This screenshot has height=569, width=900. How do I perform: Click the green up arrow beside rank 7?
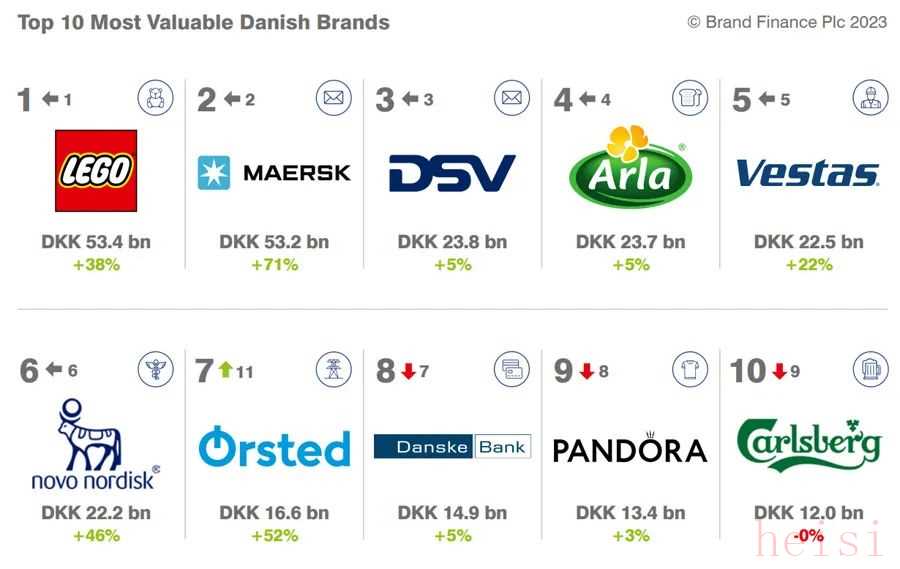tap(226, 371)
